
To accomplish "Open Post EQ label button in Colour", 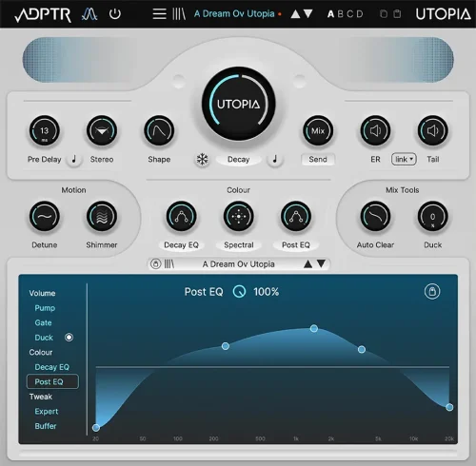I will click(296, 245).
